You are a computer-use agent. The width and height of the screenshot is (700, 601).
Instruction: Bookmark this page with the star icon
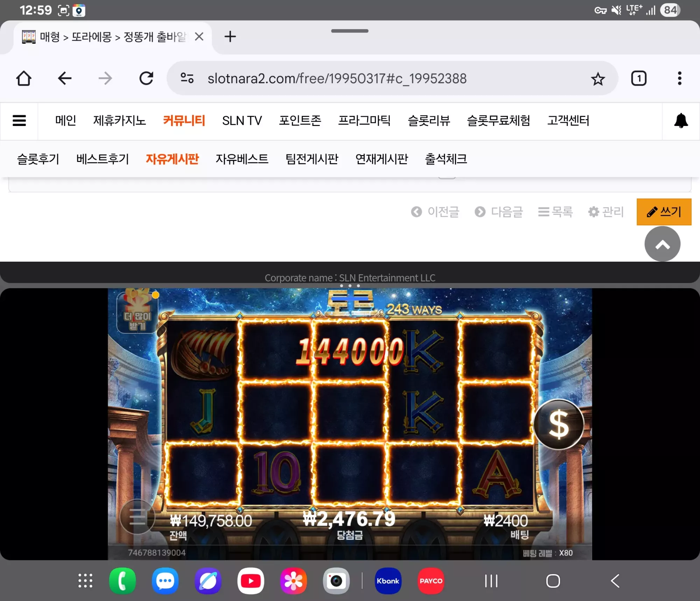coord(598,79)
